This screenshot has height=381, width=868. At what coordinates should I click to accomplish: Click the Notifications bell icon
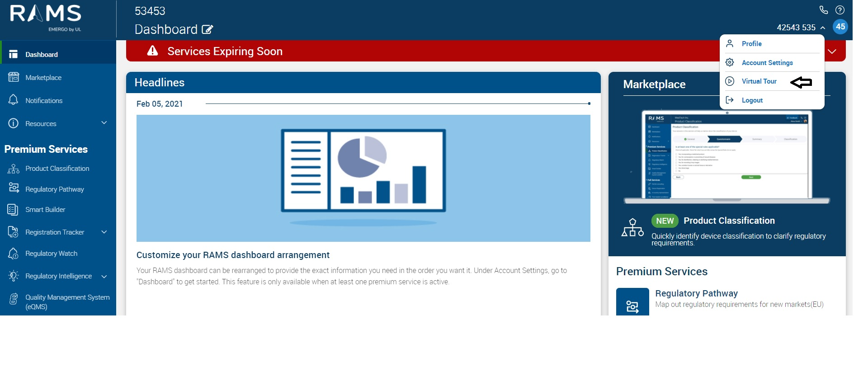coord(14,100)
